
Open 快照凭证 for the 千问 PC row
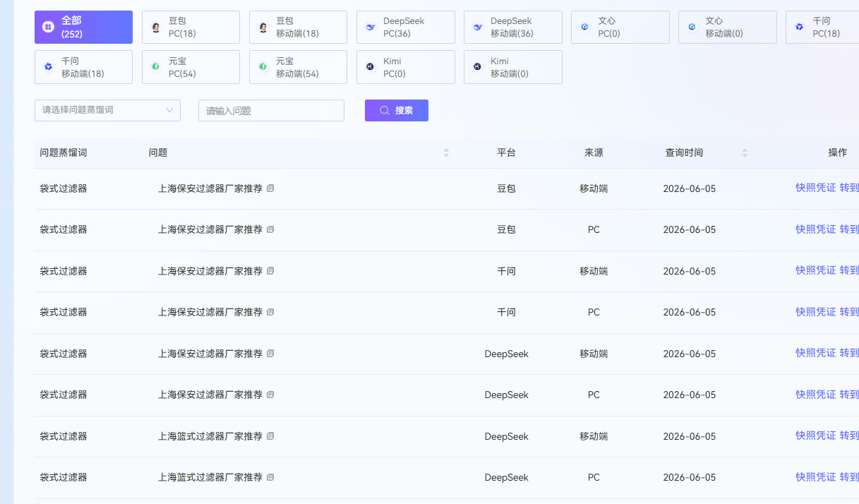coord(815,312)
